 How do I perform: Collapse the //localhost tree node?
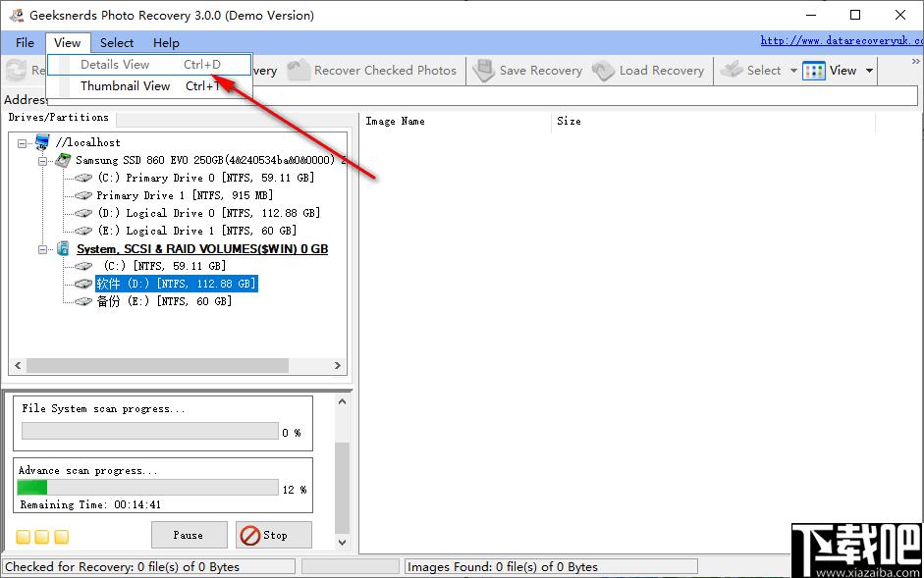(23, 143)
